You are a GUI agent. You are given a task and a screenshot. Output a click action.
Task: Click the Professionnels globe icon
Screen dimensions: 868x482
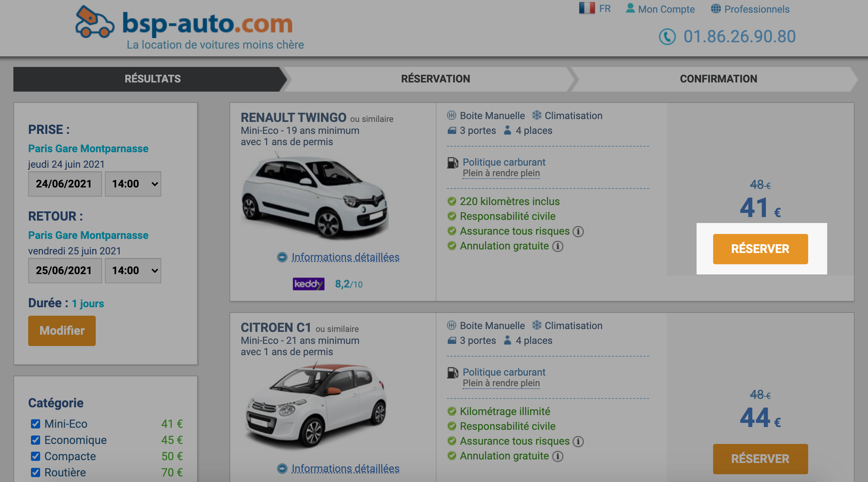point(716,8)
